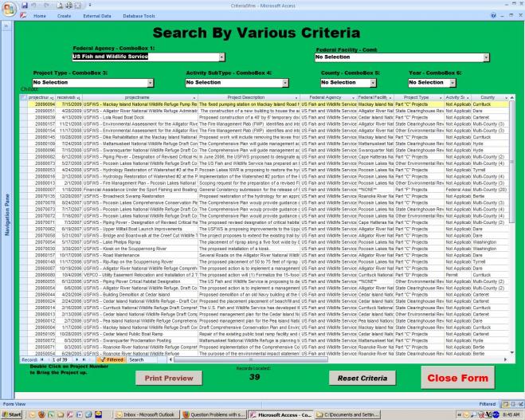Open the Year combo box dropdown
Screen dimensions: 525x420
point(453,83)
